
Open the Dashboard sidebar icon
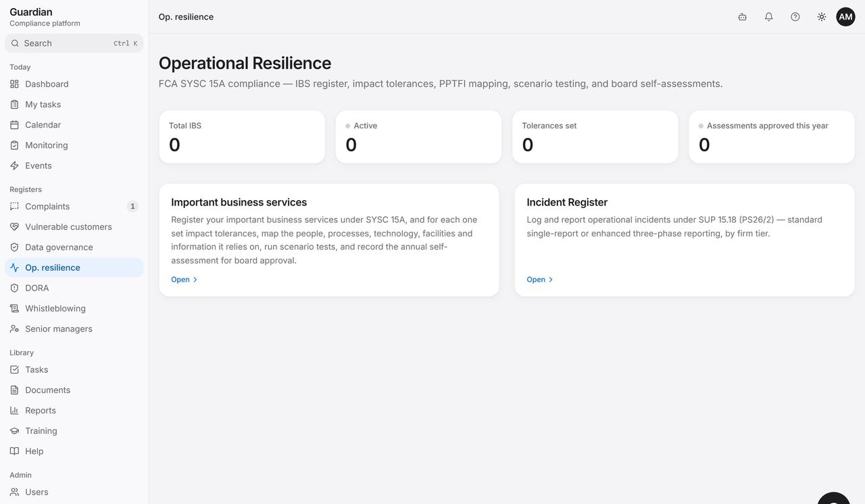click(14, 84)
